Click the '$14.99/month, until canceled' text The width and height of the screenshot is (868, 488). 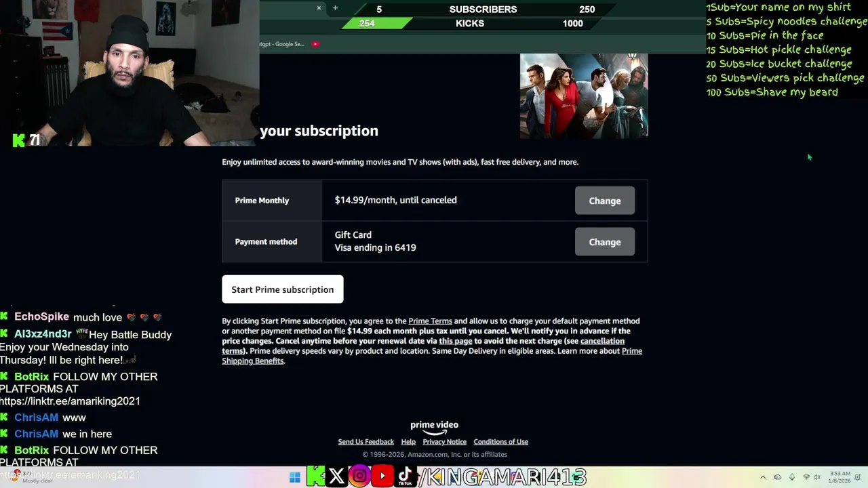395,200
